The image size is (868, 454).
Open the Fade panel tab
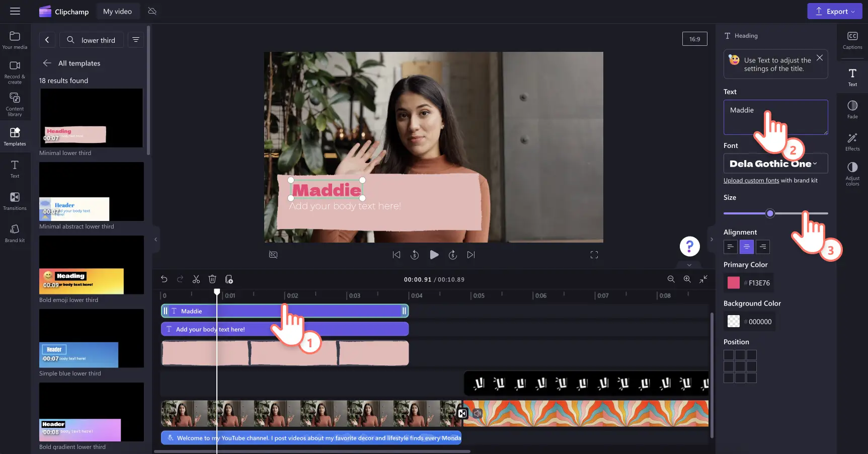tap(852, 109)
